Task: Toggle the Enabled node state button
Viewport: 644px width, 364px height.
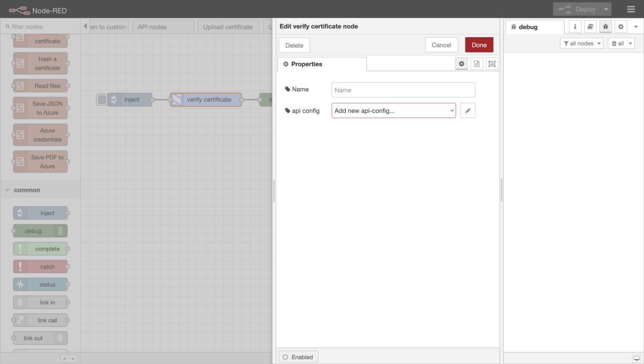Action: tap(298, 357)
